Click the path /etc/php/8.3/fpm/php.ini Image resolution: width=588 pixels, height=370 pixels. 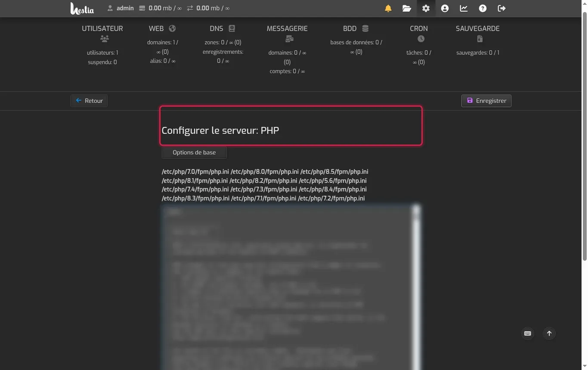[196, 198]
